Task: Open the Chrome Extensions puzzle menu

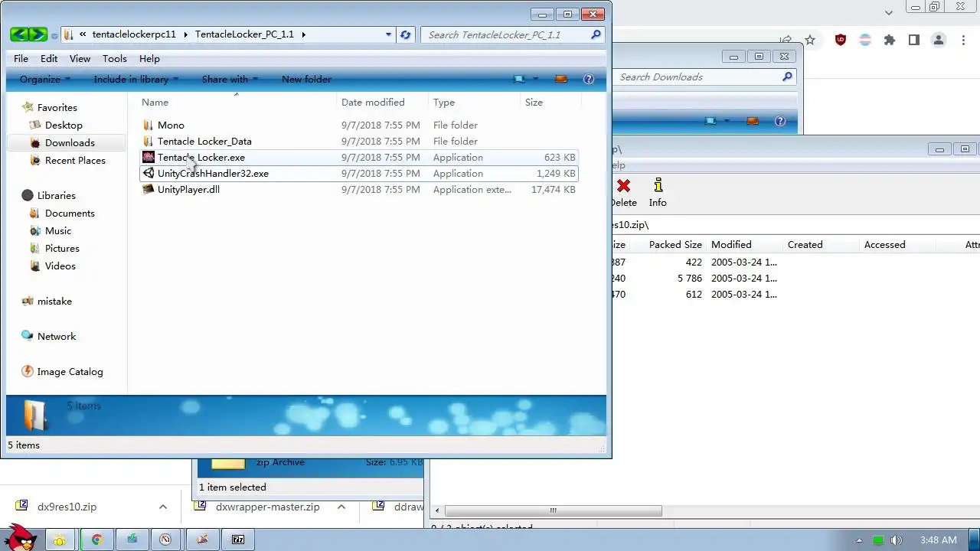Action: click(x=890, y=40)
